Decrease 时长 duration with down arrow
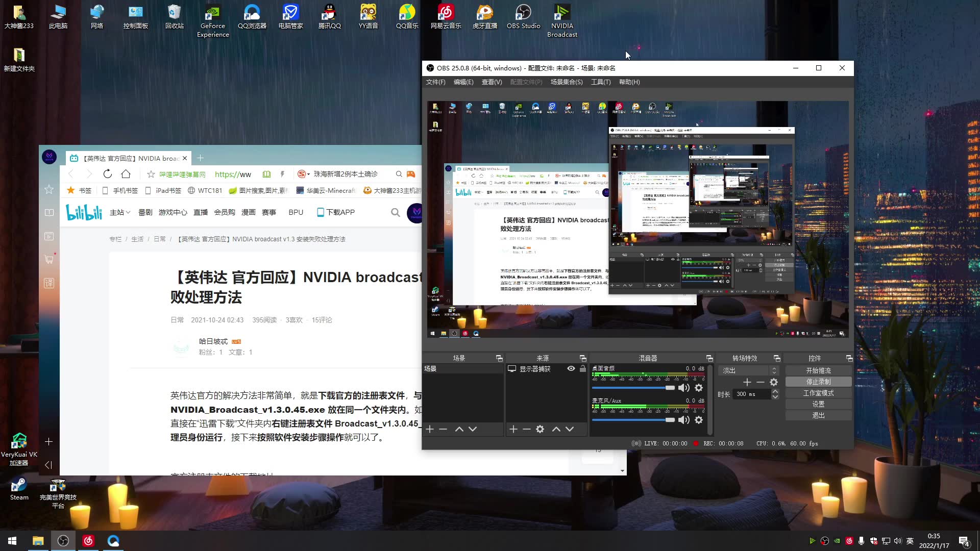Screen dimensions: 980x551 coord(775,397)
